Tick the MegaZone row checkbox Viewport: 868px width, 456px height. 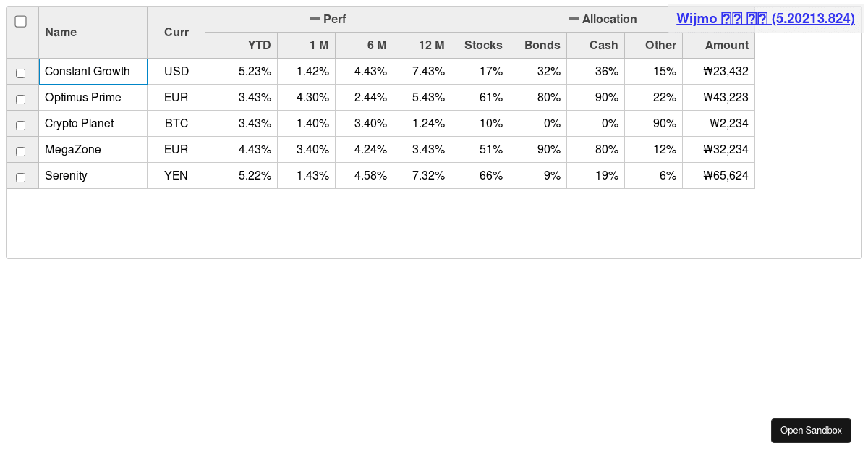coord(21,151)
